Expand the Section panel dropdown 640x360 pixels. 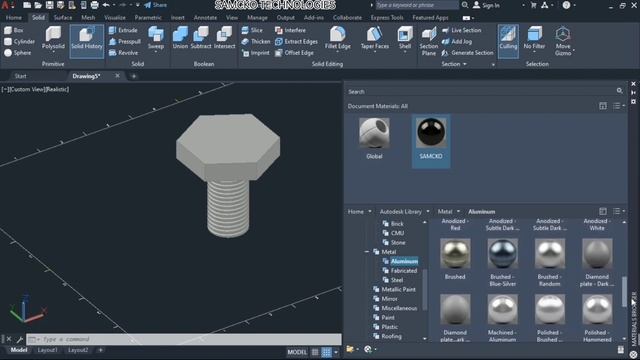point(454,64)
